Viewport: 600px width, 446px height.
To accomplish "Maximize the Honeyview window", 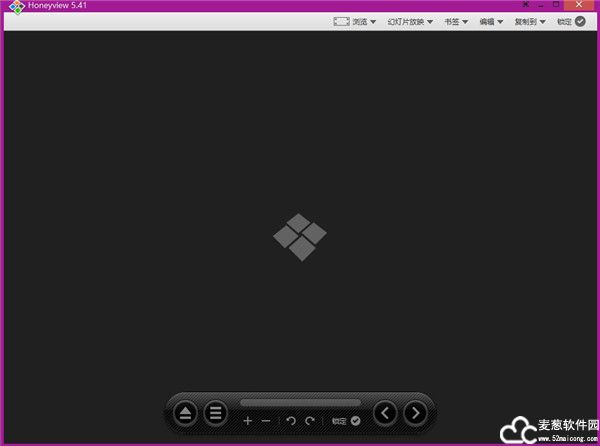I will click(x=556, y=5).
